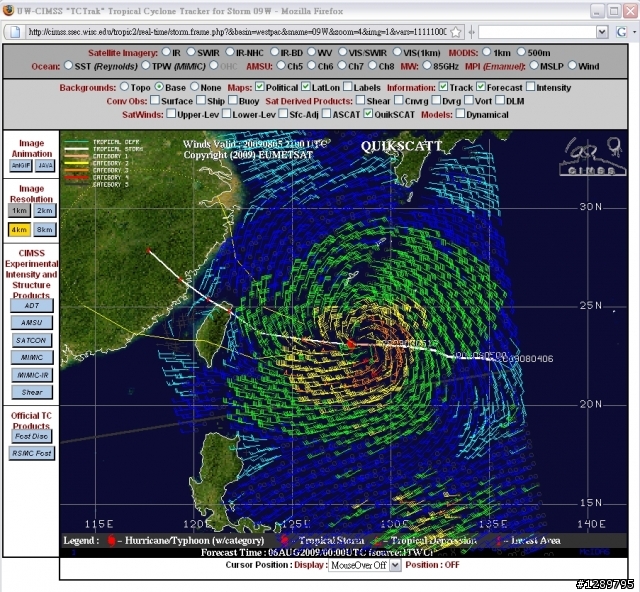Open the MouseOver display dropdown

tap(395, 565)
